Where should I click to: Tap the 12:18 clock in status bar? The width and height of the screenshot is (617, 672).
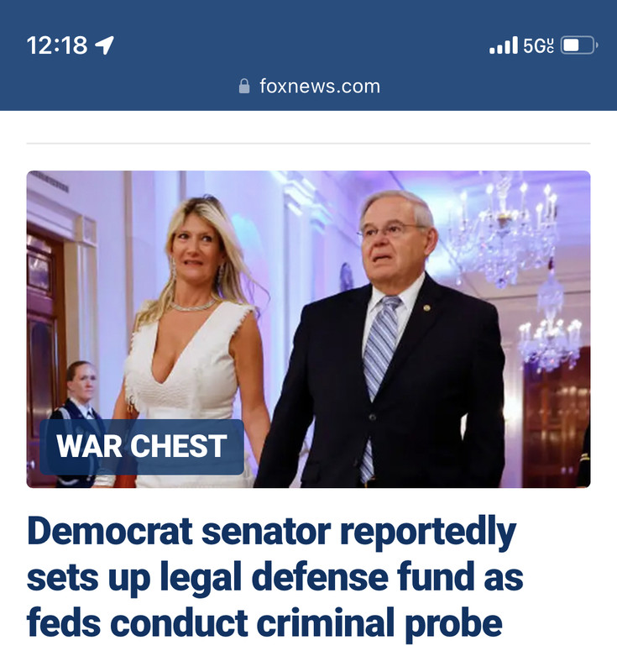(57, 45)
